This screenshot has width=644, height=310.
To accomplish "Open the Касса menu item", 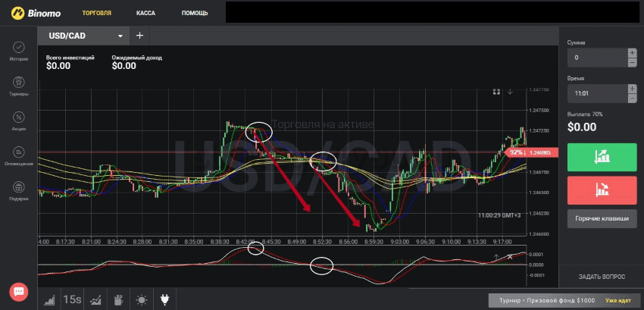I will tap(145, 14).
